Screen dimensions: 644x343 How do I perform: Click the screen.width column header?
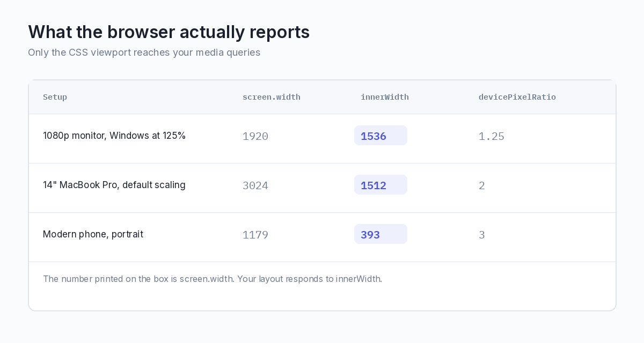pos(271,97)
